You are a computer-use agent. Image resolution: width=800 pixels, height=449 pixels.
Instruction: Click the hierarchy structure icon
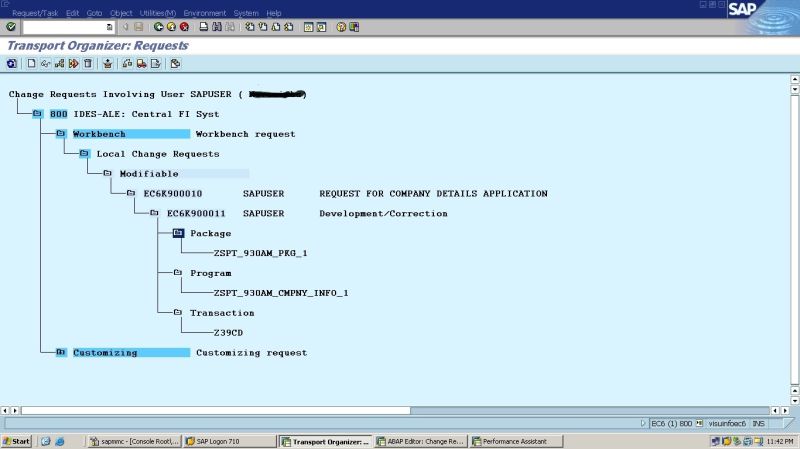pos(60,64)
